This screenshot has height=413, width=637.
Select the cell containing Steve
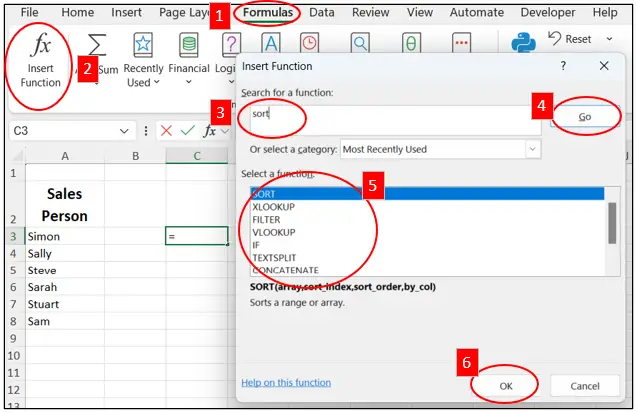tap(65, 270)
